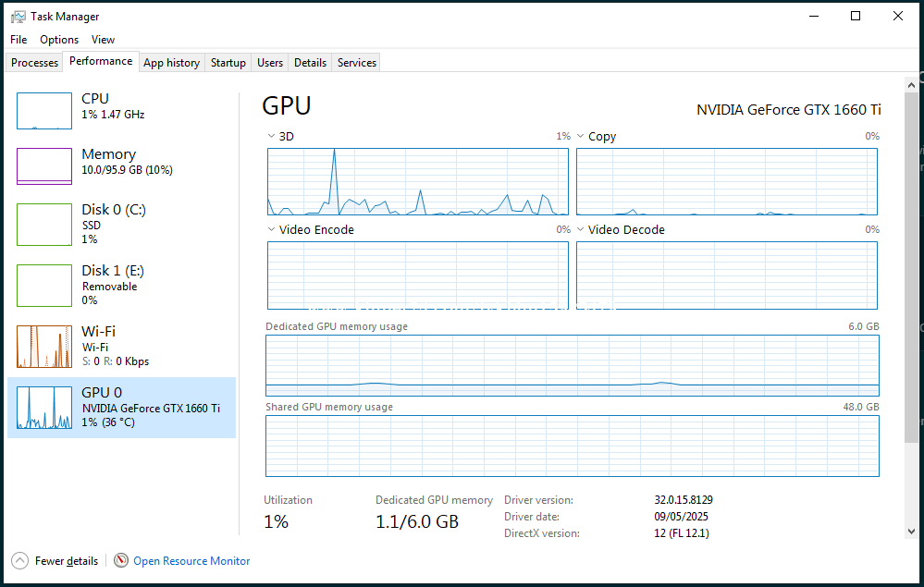Open the Services tab

pos(357,63)
